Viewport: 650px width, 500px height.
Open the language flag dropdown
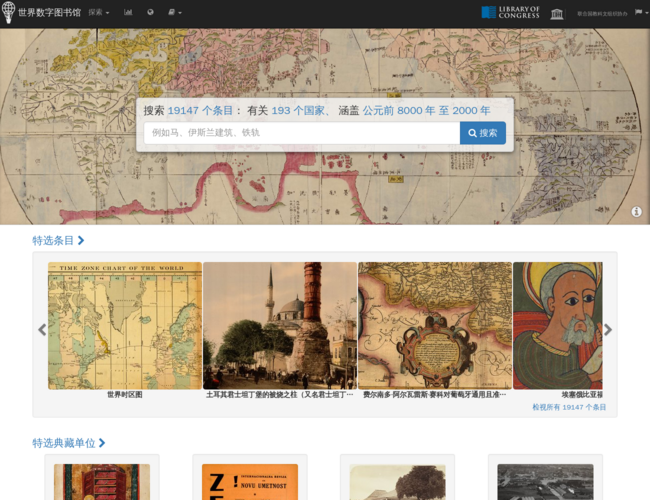[x=638, y=13]
